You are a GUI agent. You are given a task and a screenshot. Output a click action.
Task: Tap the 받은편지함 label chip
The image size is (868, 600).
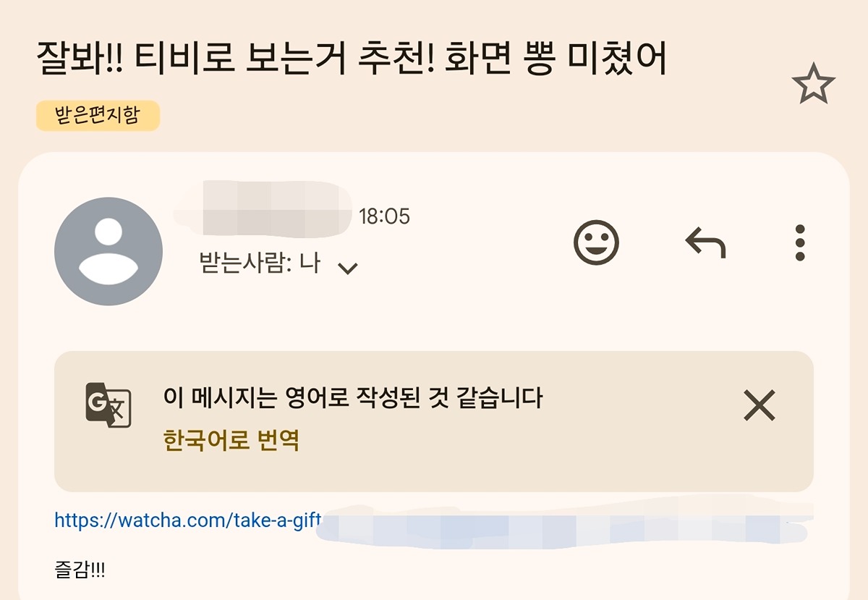[x=98, y=116]
